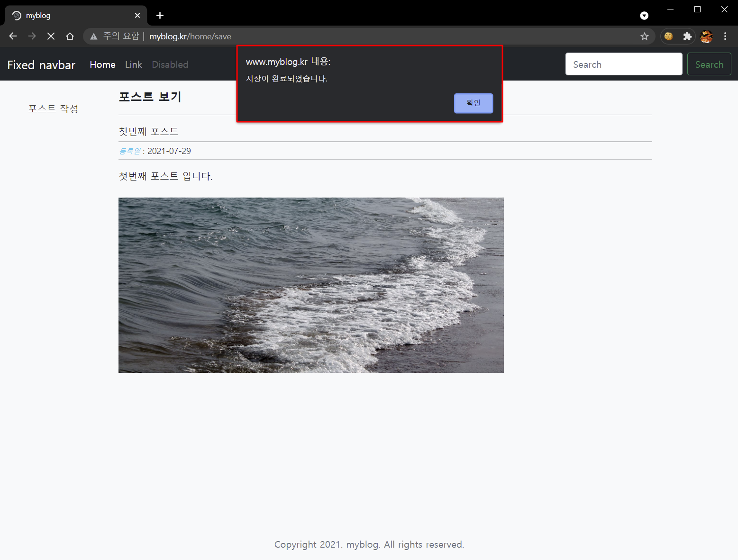Go to Home in navbar
The image size is (738, 560).
click(102, 64)
